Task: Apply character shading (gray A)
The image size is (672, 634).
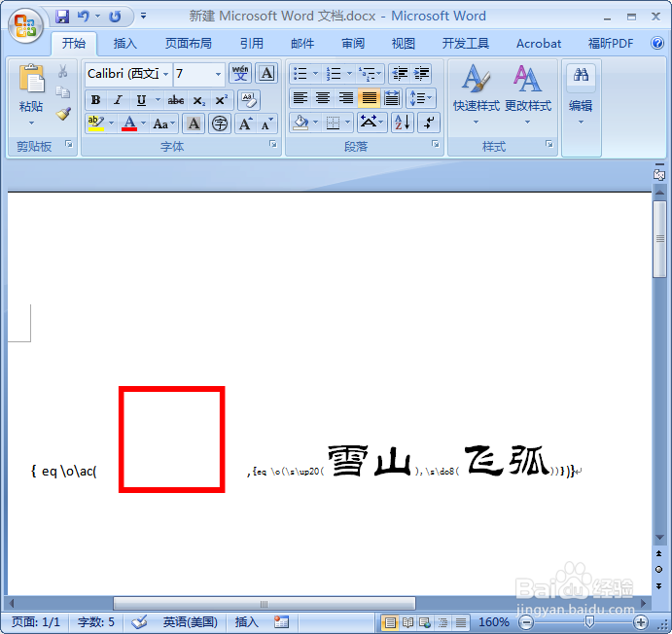Action: pos(194,123)
